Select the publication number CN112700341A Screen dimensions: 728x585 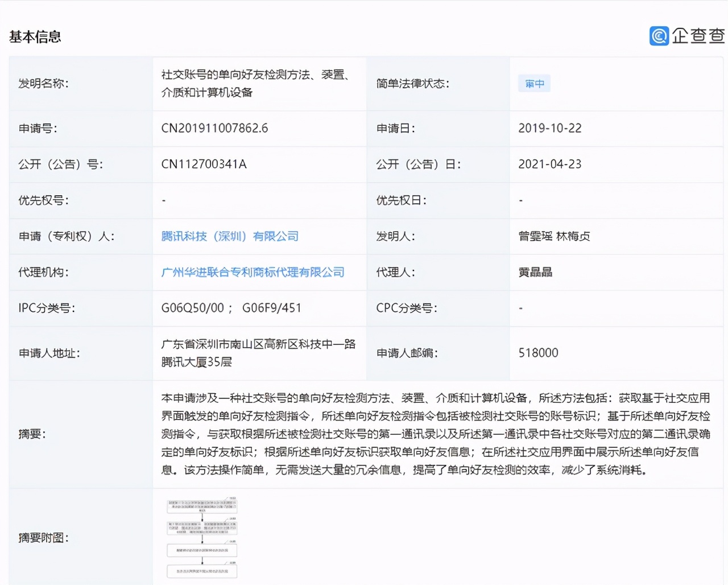coord(204,164)
